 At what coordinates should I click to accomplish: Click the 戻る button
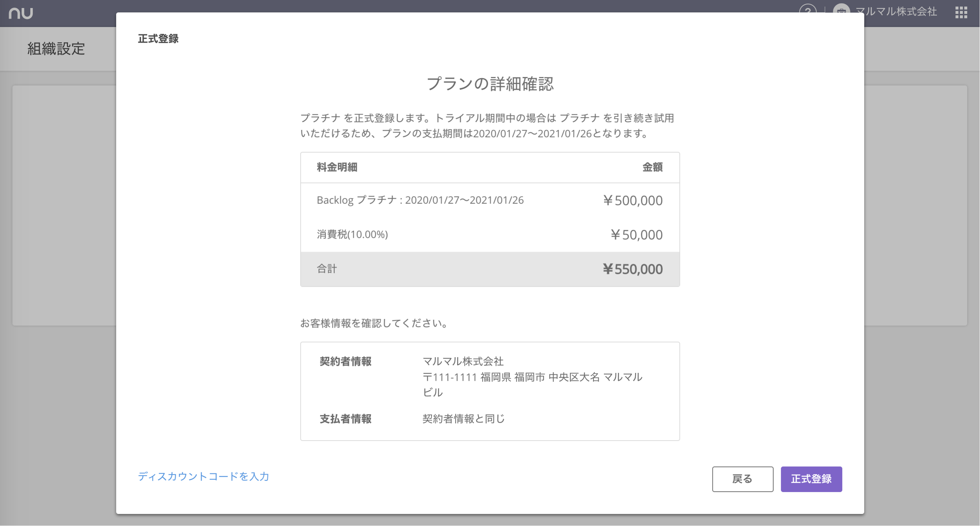(x=742, y=479)
